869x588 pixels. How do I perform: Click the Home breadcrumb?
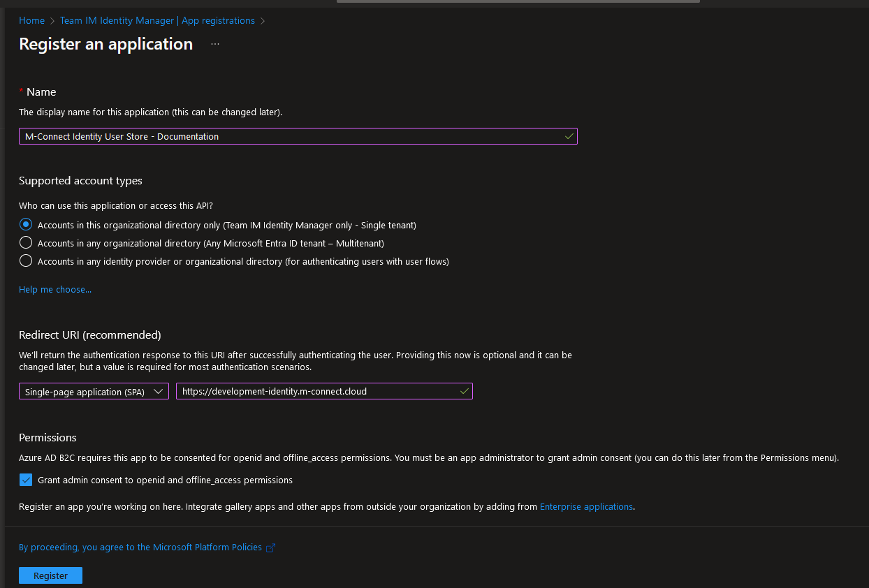(31, 20)
